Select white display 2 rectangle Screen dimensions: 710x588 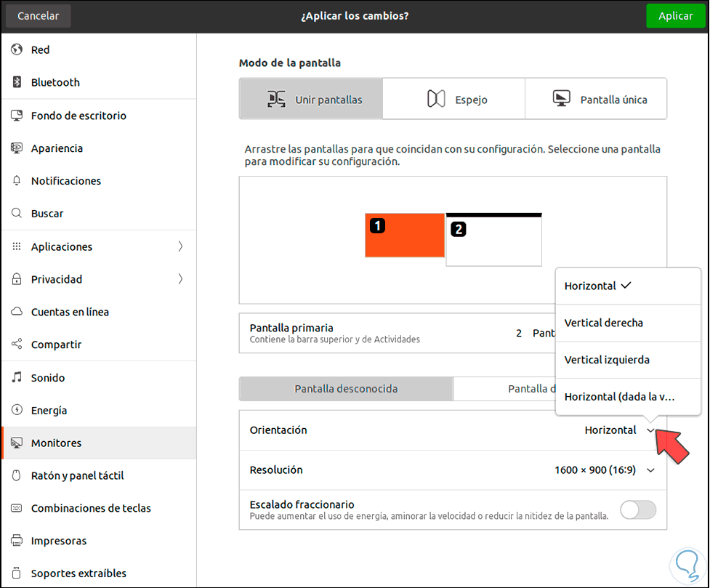click(494, 242)
